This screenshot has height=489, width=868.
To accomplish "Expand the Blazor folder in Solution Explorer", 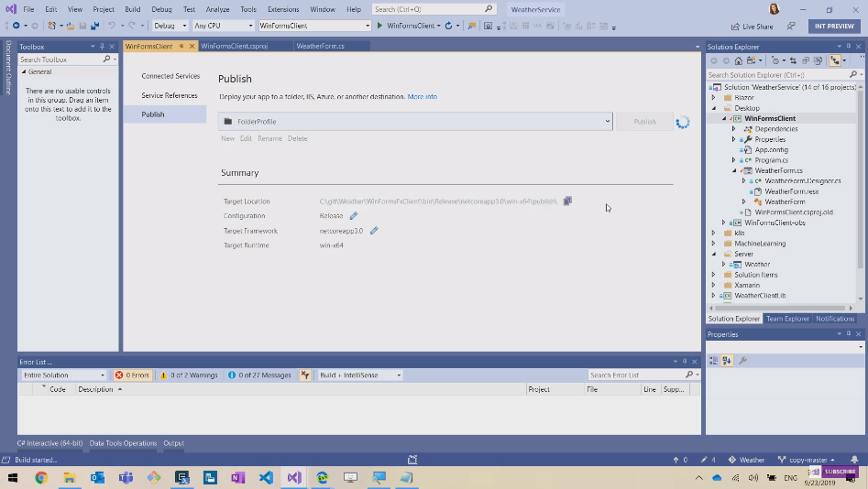I will tap(714, 97).
